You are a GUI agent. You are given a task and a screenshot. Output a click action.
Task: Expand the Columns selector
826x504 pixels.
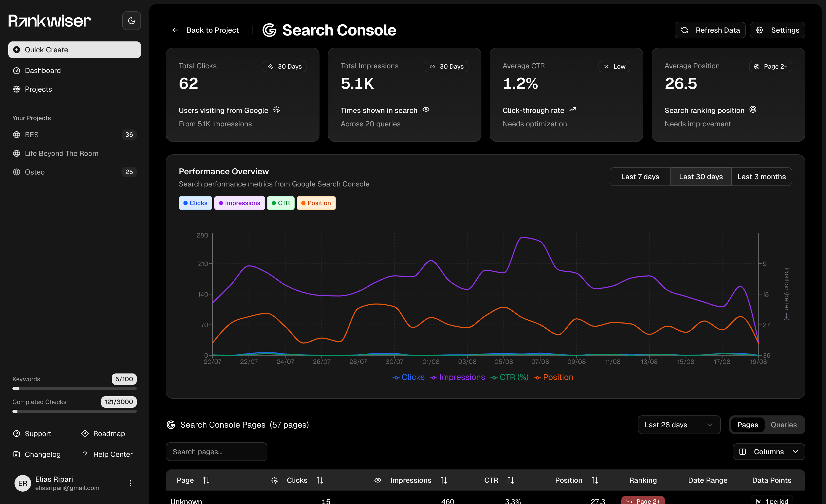768,452
